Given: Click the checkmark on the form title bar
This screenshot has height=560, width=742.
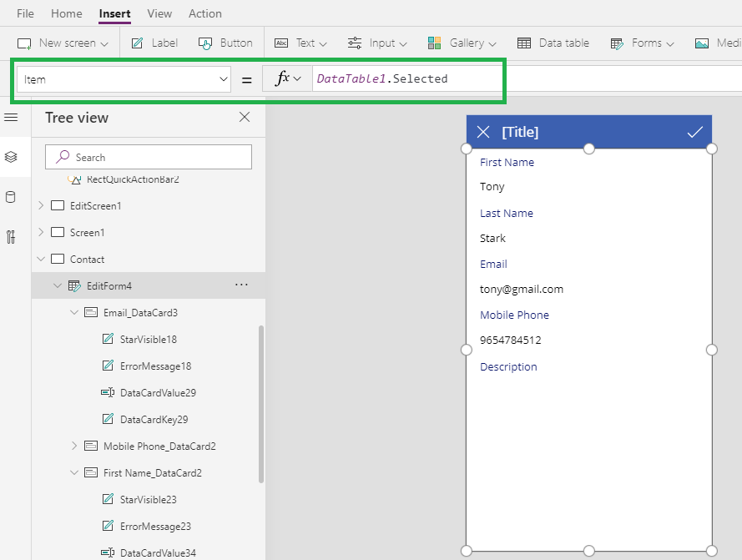Looking at the screenshot, I should [x=694, y=132].
